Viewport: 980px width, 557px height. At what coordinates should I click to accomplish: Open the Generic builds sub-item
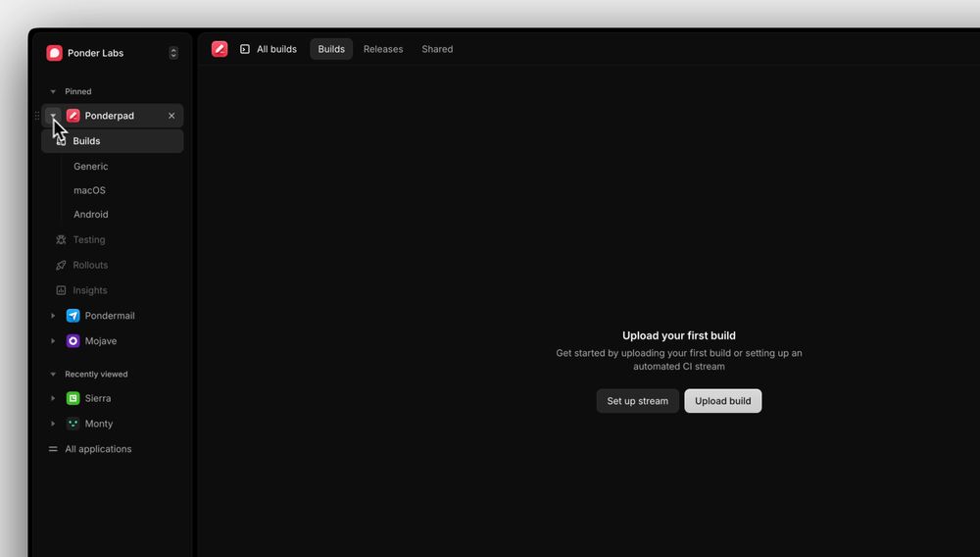90,167
